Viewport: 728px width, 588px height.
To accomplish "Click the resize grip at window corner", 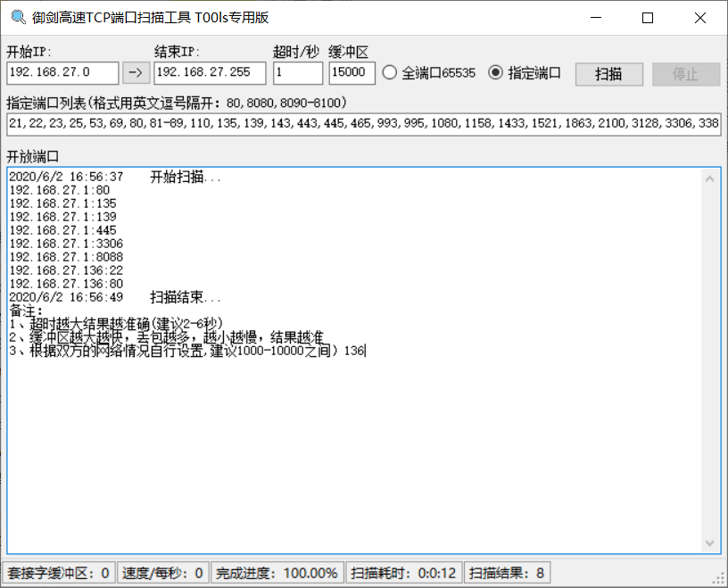I will (x=718, y=578).
